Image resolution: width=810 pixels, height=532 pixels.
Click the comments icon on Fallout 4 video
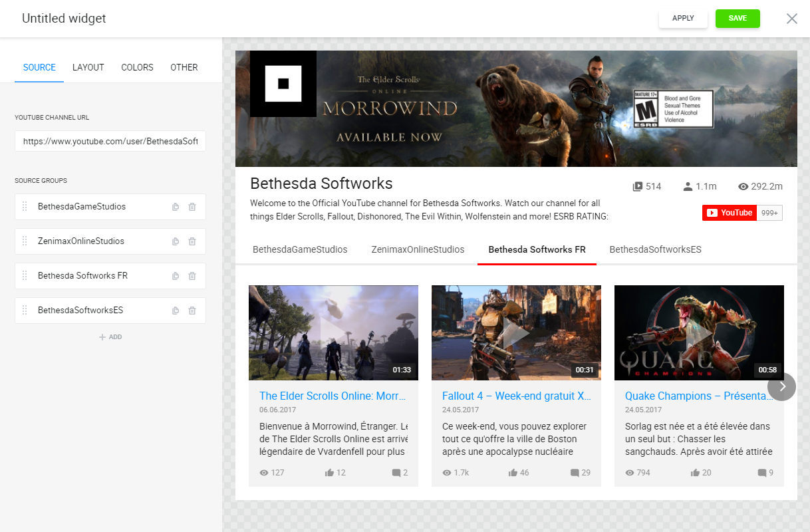coord(575,473)
